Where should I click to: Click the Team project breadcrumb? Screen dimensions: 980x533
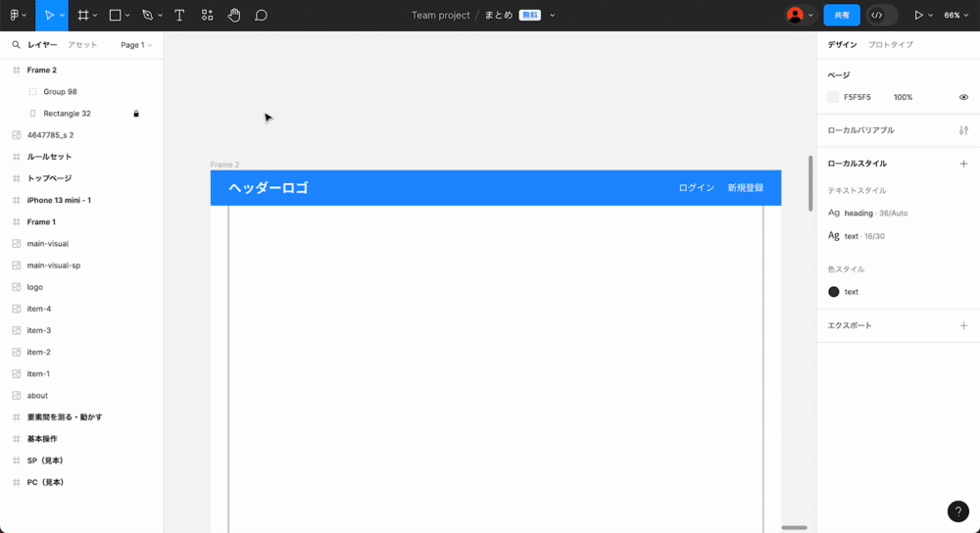click(x=440, y=15)
